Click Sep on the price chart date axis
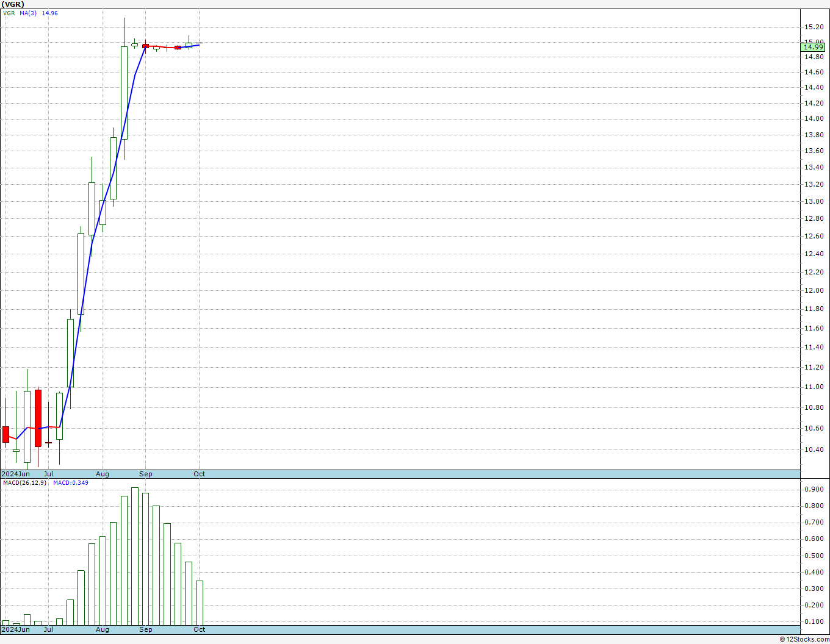830x644 pixels. pos(145,474)
